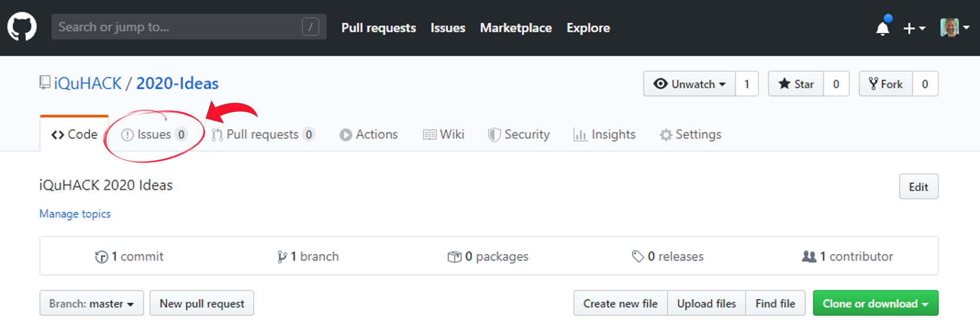Open the 0 packages link
Viewport: 980px width, 324px height.
(x=488, y=256)
